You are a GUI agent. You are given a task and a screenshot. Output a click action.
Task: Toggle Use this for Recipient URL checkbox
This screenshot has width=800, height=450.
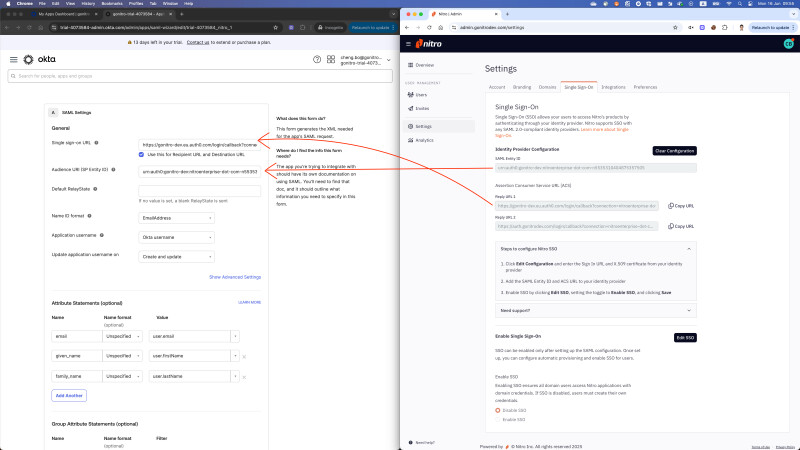tap(141, 155)
